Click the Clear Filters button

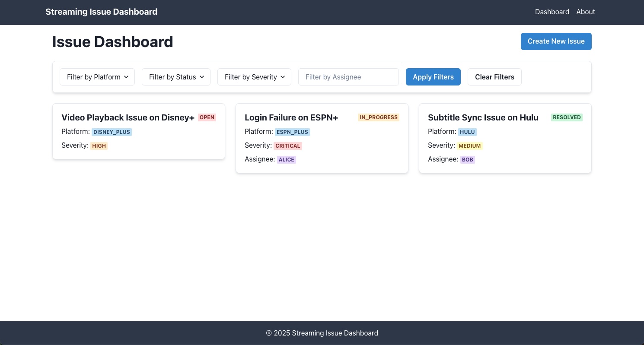494,77
